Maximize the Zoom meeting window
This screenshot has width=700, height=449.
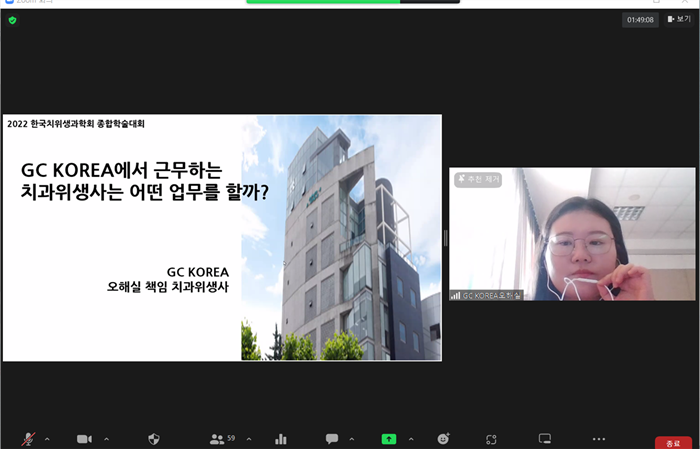point(656,2)
